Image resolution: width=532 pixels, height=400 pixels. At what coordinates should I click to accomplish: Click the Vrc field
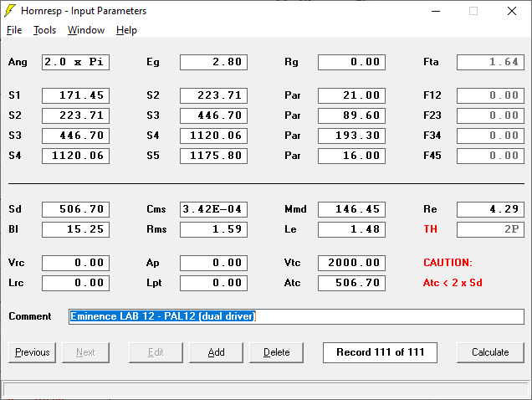pos(75,263)
